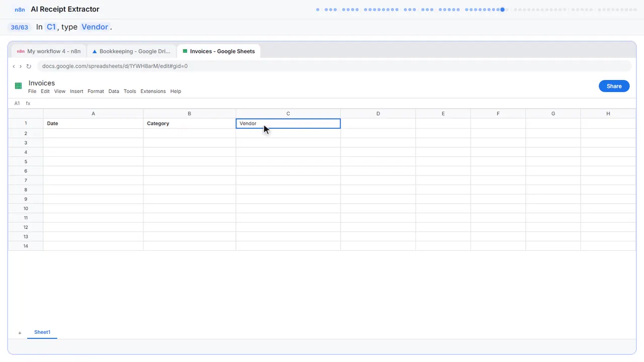Screen dimensions: 644x362
Task: Switch to the Bookkeeping Google Drive tab
Action: [131, 51]
